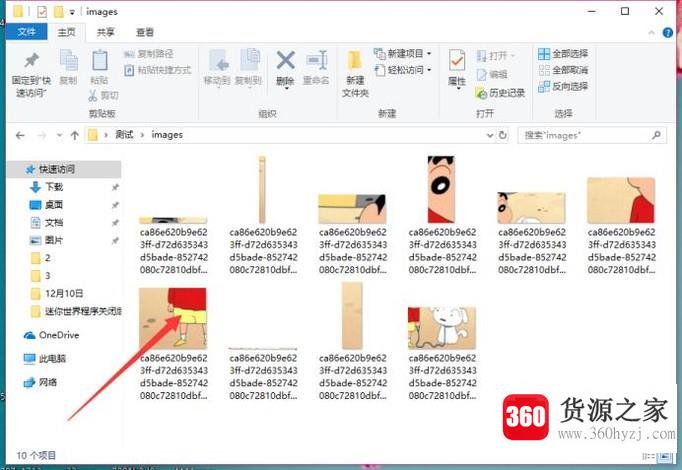682x470 pixels.
Task: Click Invert selection (反向选择)
Action: click(563, 87)
